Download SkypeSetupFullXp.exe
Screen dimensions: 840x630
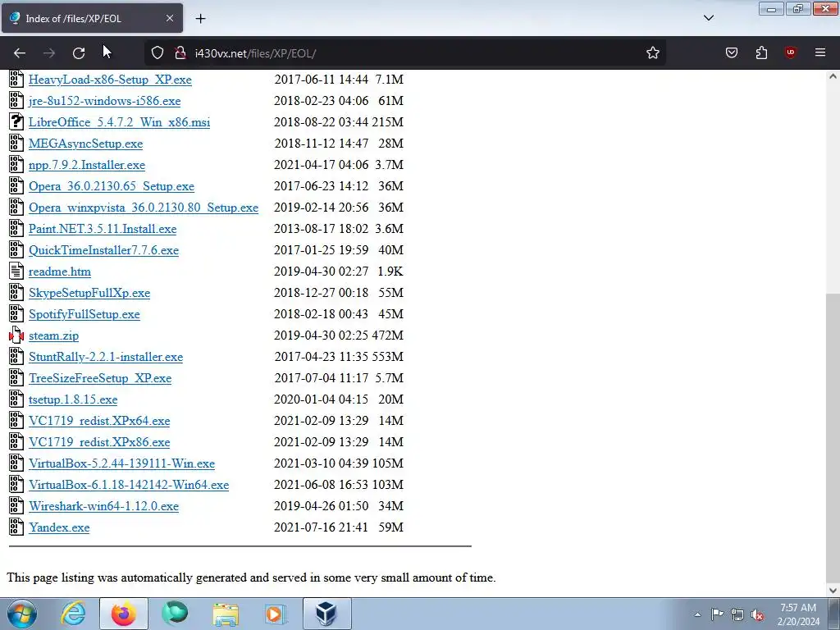click(x=89, y=293)
